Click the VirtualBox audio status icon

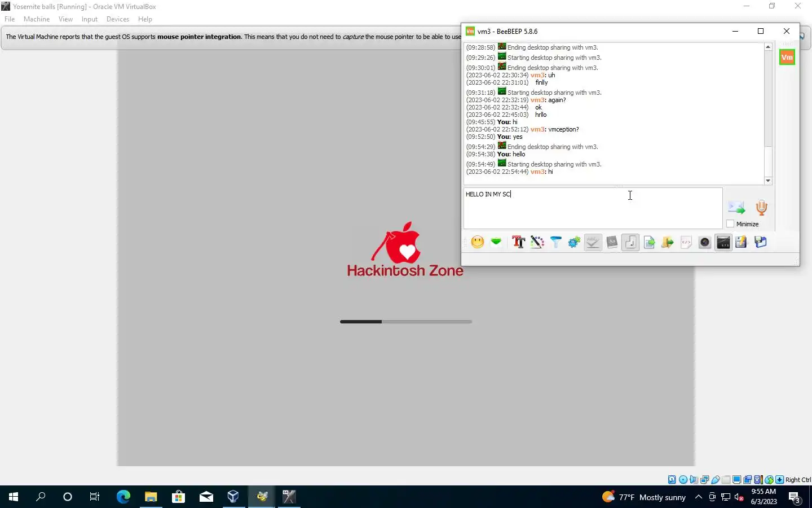pyautogui.click(x=694, y=480)
